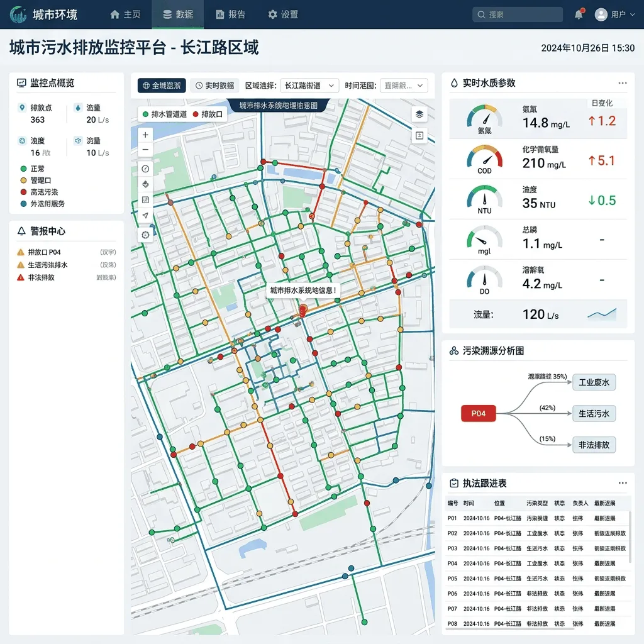The image size is (644, 644).
Task: Open the 主页 home tab
Action: (x=125, y=14)
